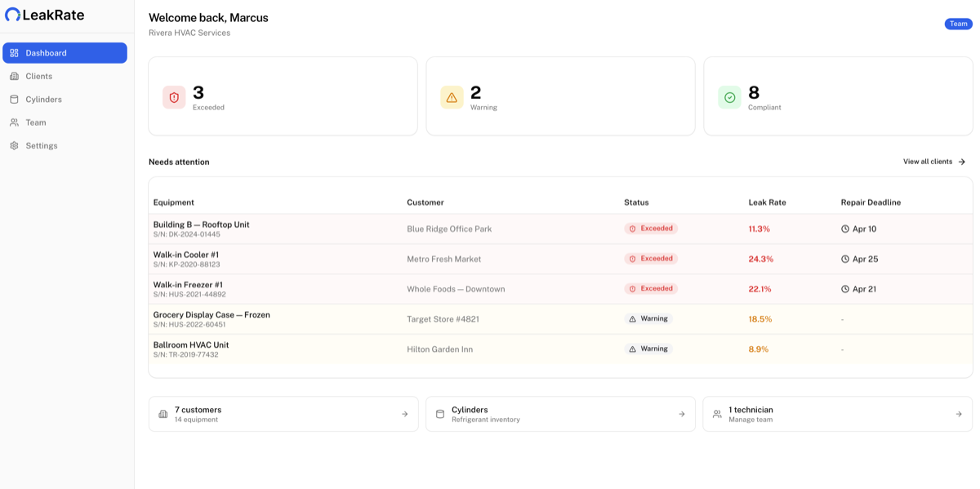Click the Settings gear icon
980x489 pixels.
(x=13, y=145)
